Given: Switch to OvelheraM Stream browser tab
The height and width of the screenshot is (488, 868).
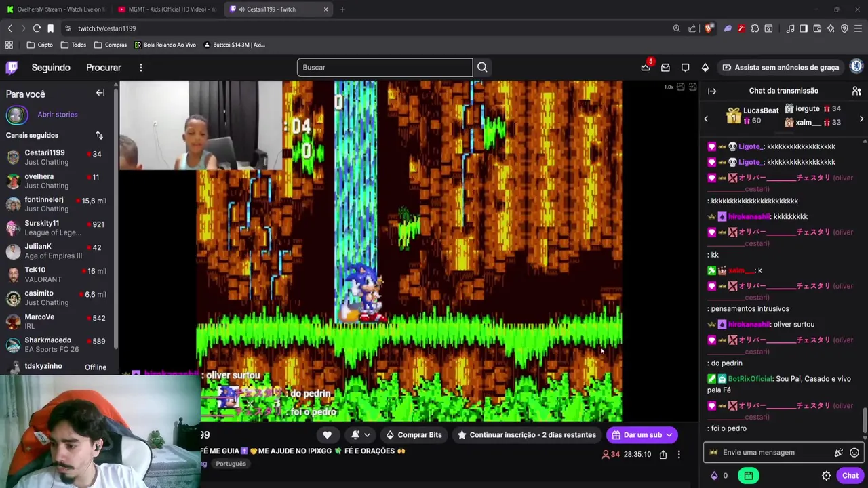Looking at the screenshot, I should click(54, 9).
